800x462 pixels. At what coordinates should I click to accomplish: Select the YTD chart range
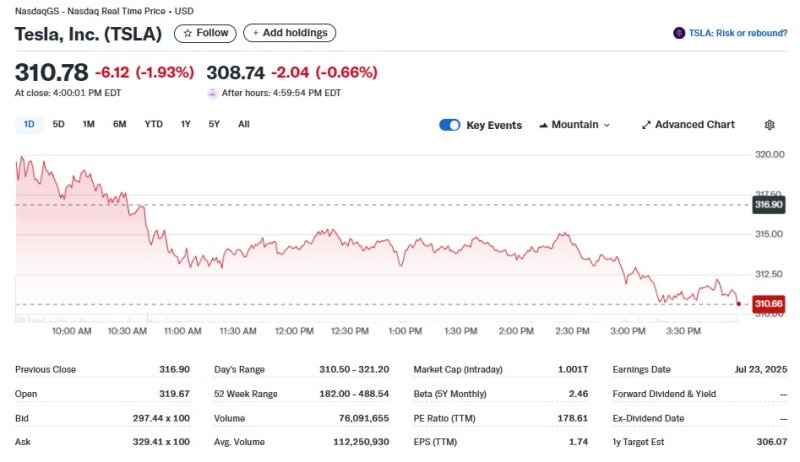click(x=153, y=124)
